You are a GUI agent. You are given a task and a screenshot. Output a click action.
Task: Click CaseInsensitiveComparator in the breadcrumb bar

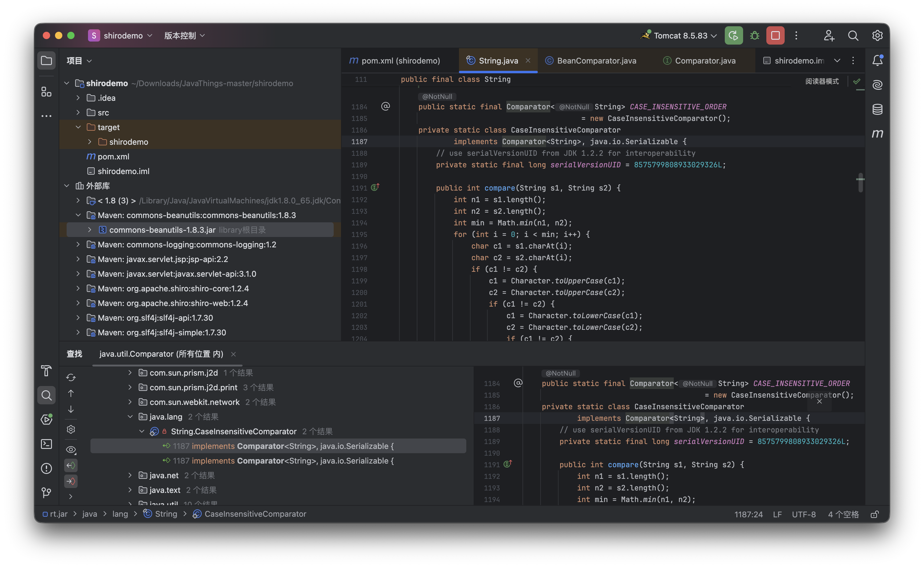click(x=255, y=514)
